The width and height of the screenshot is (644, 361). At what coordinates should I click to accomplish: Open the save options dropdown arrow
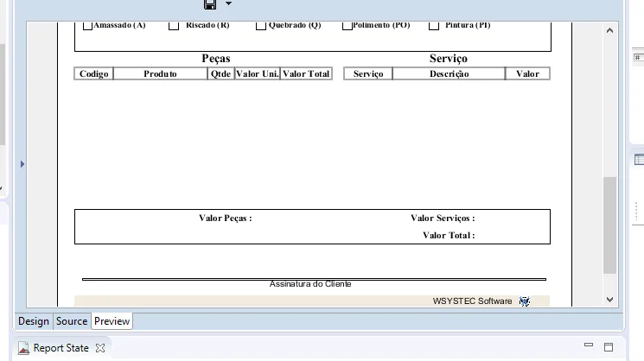pos(229,3)
